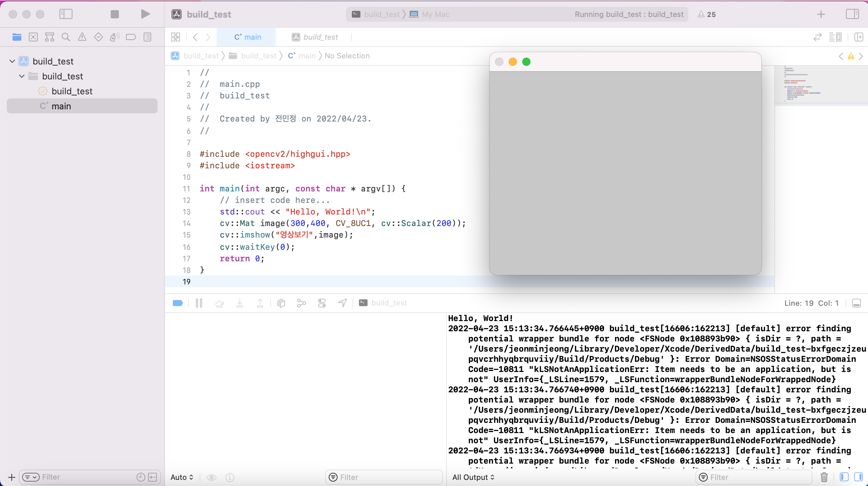Screen dimensions: 868x486
Task: Click build_test scheme in toolbar
Action: tap(376, 14)
